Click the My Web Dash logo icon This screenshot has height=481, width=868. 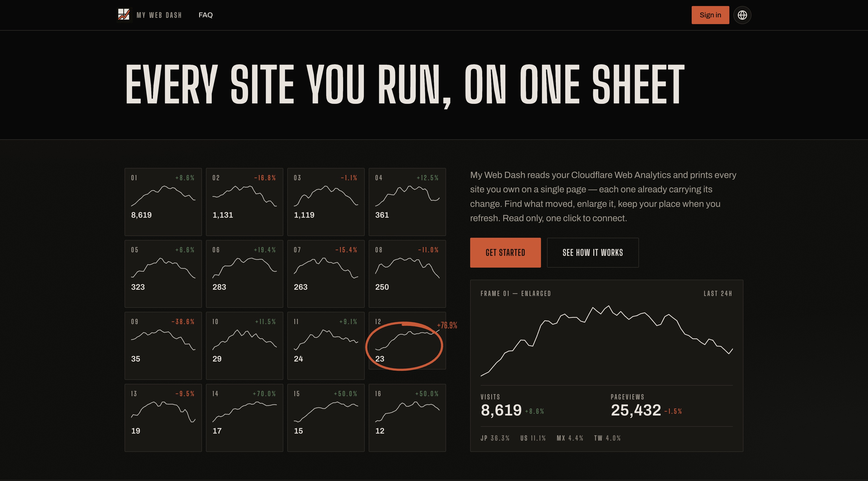click(x=124, y=15)
